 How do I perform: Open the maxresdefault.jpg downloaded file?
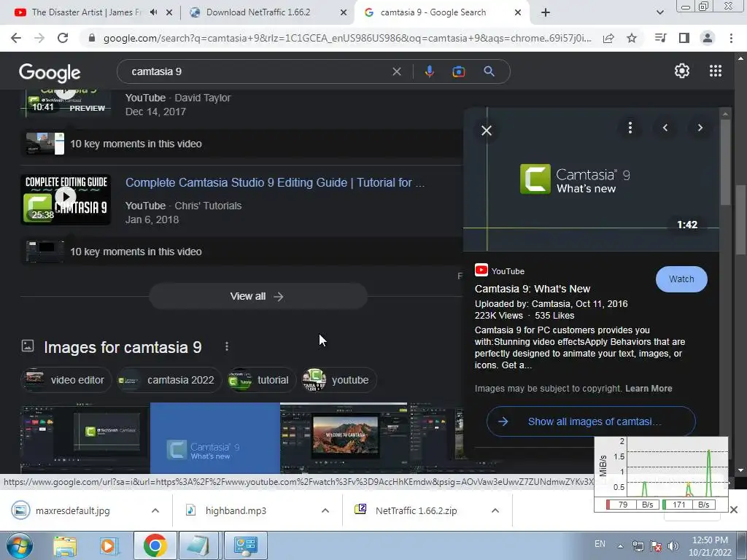(x=72, y=510)
